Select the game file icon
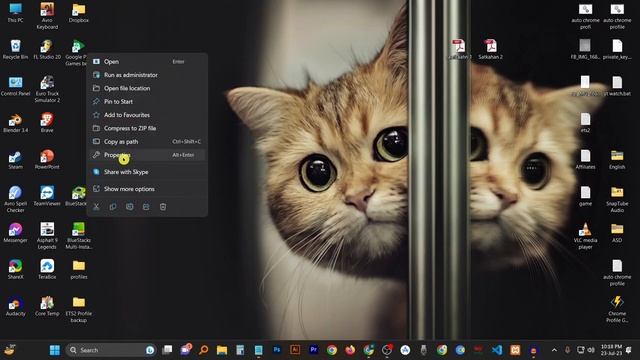Viewport: 640px width, 360px height. (x=585, y=196)
